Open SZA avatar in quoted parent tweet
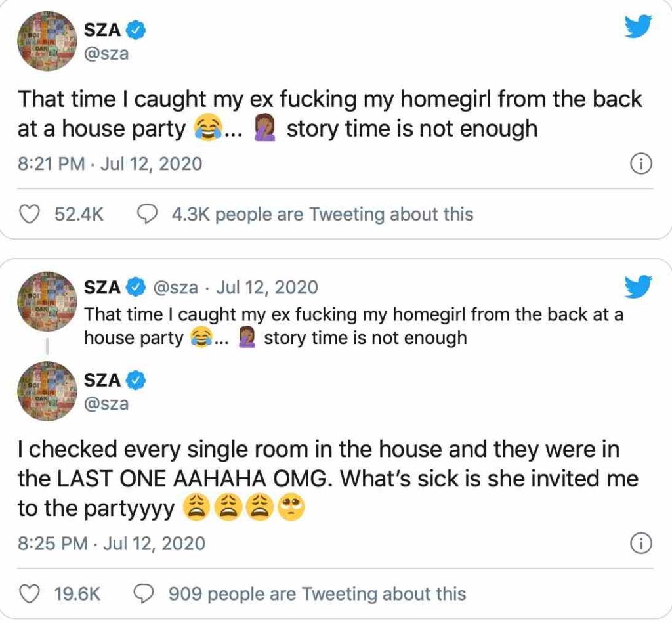The image size is (672, 623). click(x=47, y=301)
